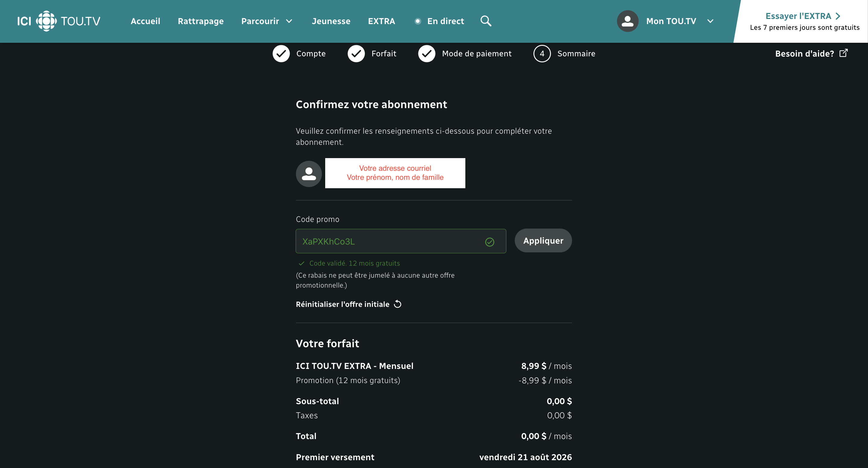This screenshot has height=468, width=868.
Task: Click the arrow next to Essayer l'EXTRA
Action: (838, 16)
